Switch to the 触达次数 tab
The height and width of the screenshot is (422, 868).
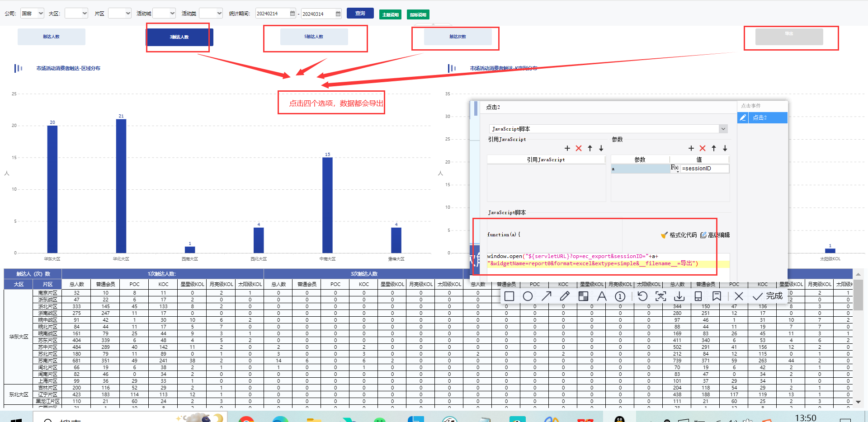[x=458, y=37]
